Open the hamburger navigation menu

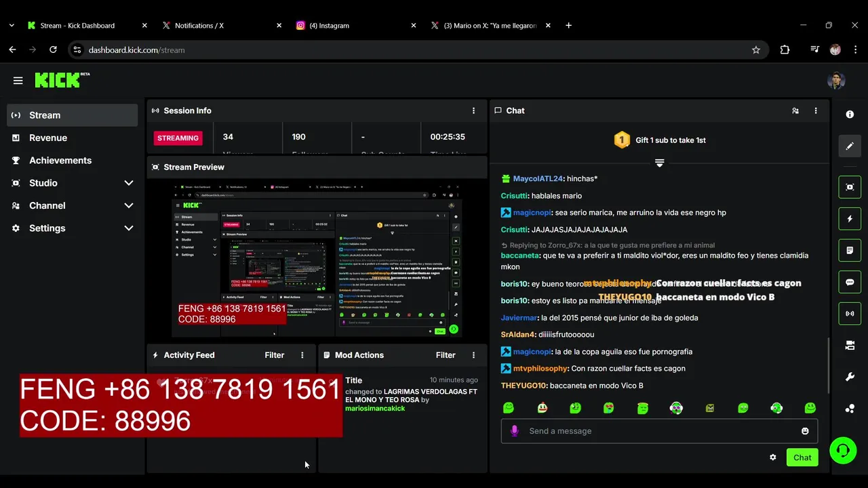18,81
